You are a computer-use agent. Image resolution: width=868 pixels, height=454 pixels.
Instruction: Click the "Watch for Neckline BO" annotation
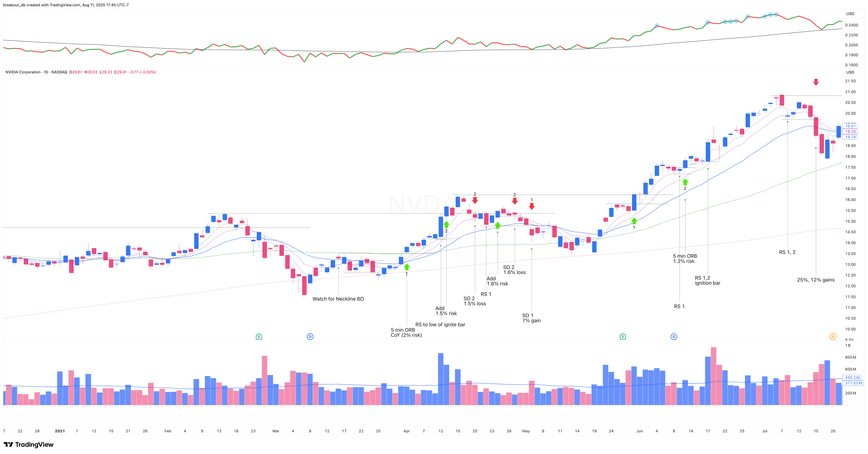(x=338, y=298)
